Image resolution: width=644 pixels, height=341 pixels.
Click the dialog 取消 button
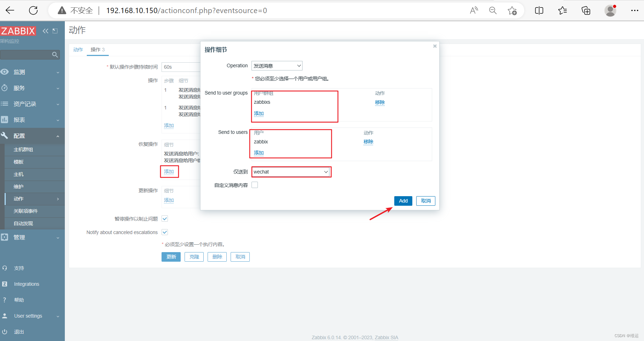point(426,201)
